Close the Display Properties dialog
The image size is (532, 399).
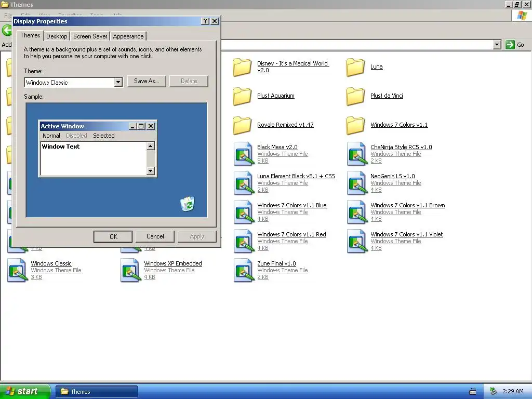pyautogui.click(x=215, y=21)
